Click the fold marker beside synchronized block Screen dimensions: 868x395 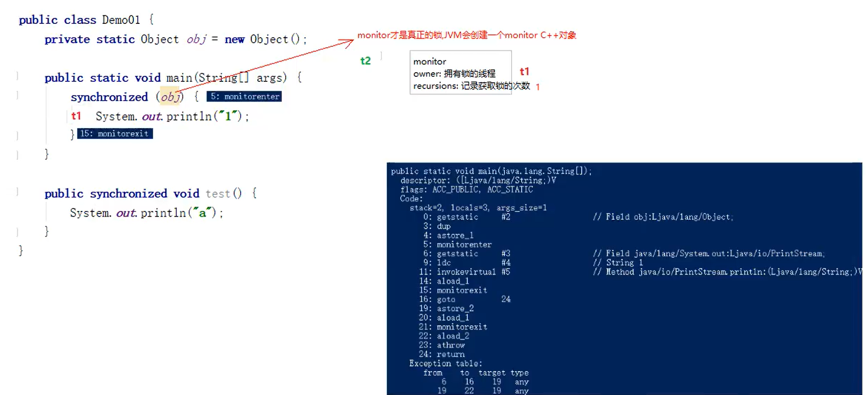(x=18, y=95)
